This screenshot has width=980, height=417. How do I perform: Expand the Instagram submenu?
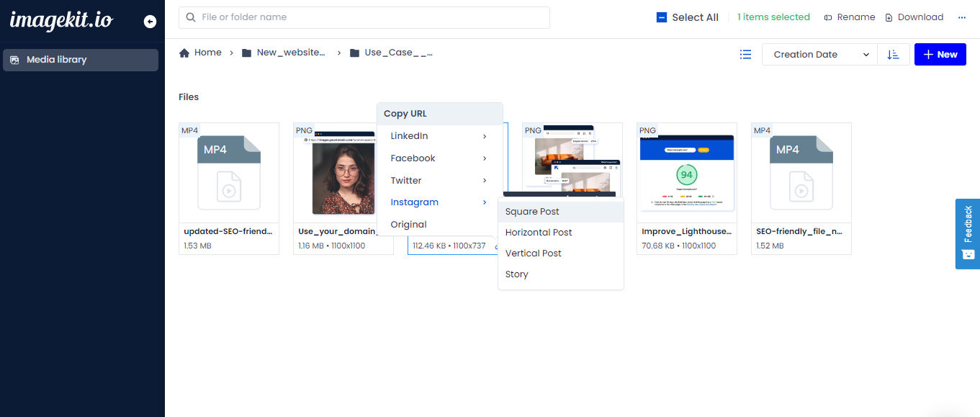tap(440, 202)
